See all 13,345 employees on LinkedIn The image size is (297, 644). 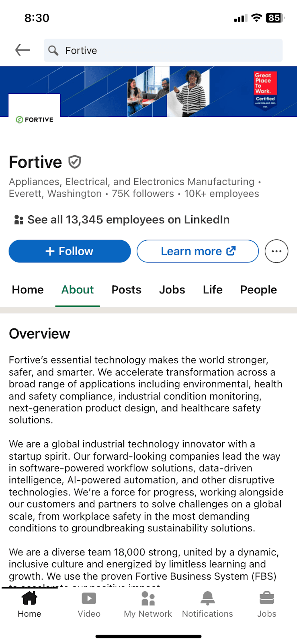[x=128, y=219]
